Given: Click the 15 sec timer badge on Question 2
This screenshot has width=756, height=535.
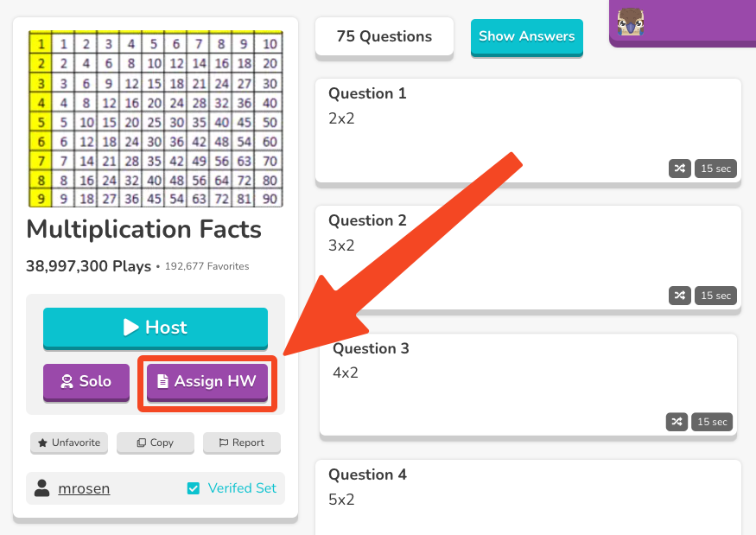Looking at the screenshot, I should 715,296.
